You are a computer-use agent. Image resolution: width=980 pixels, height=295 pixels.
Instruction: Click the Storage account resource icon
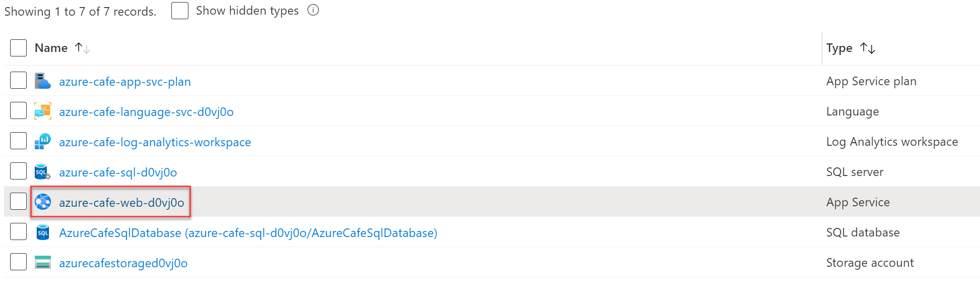click(x=43, y=262)
